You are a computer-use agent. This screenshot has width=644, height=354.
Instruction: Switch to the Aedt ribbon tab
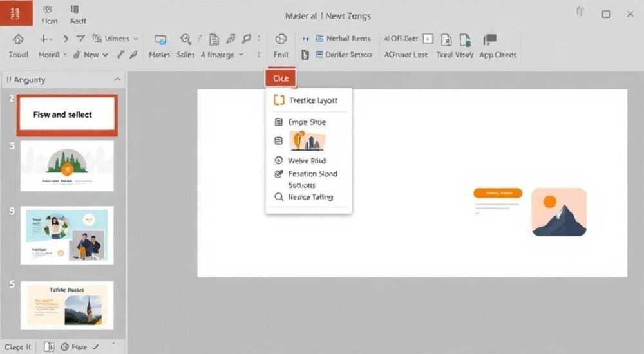click(x=78, y=15)
